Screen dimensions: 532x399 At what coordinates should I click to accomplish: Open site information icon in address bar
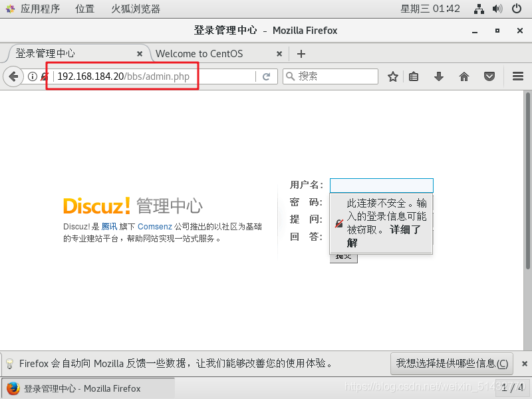tap(32, 76)
